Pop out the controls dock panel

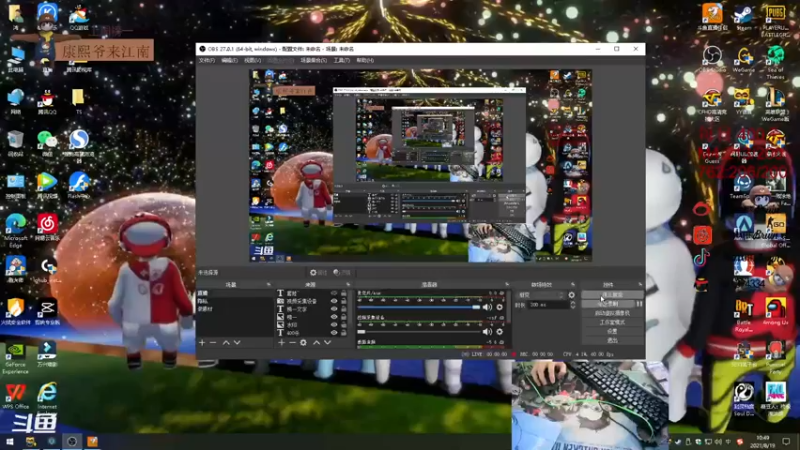click(640, 285)
